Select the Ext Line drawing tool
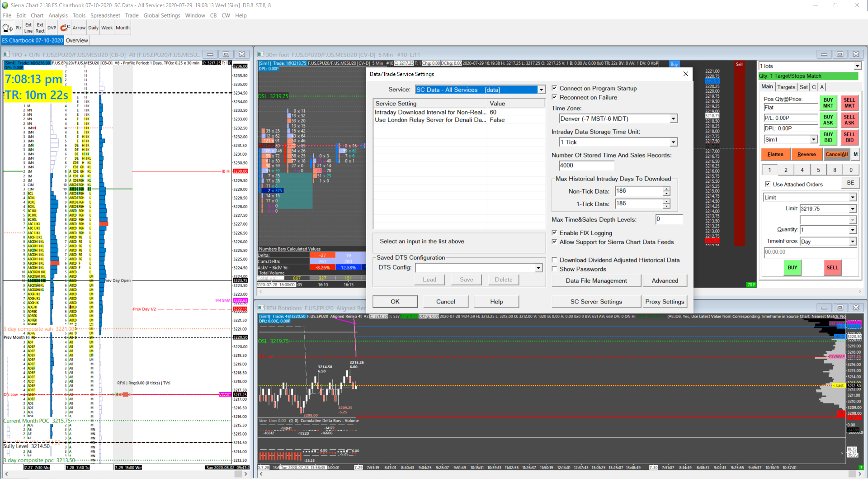 [x=28, y=28]
